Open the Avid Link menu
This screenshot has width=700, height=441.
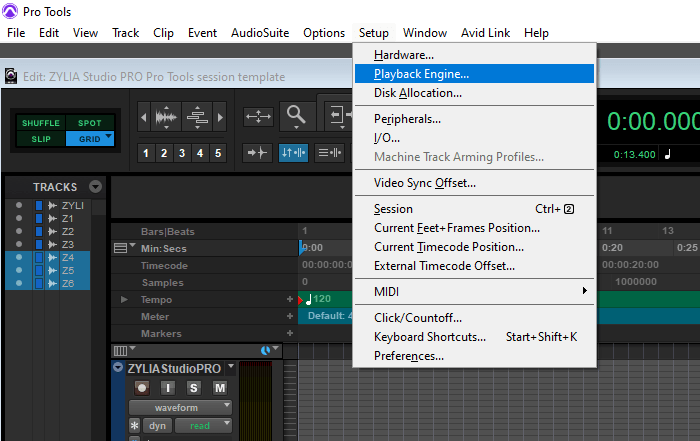485,33
